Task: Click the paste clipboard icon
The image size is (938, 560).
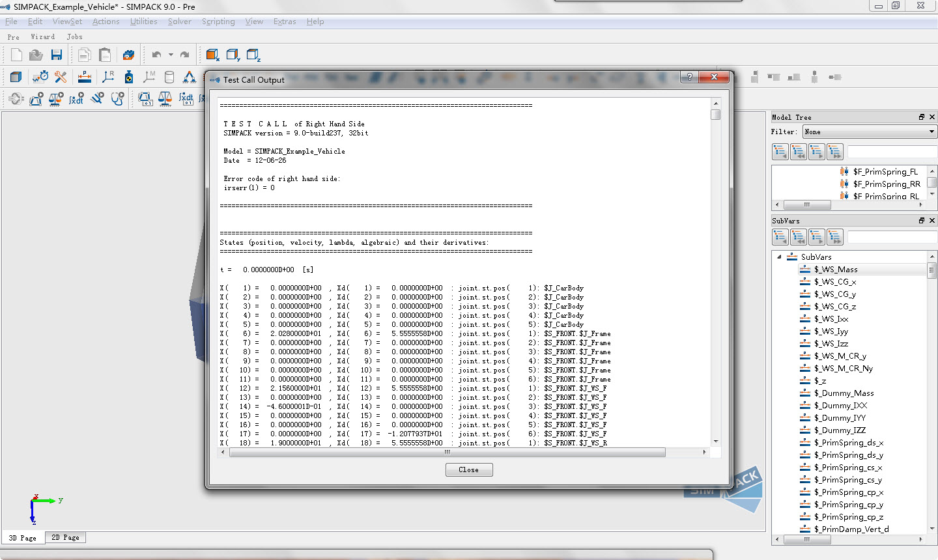Action: pos(104,55)
